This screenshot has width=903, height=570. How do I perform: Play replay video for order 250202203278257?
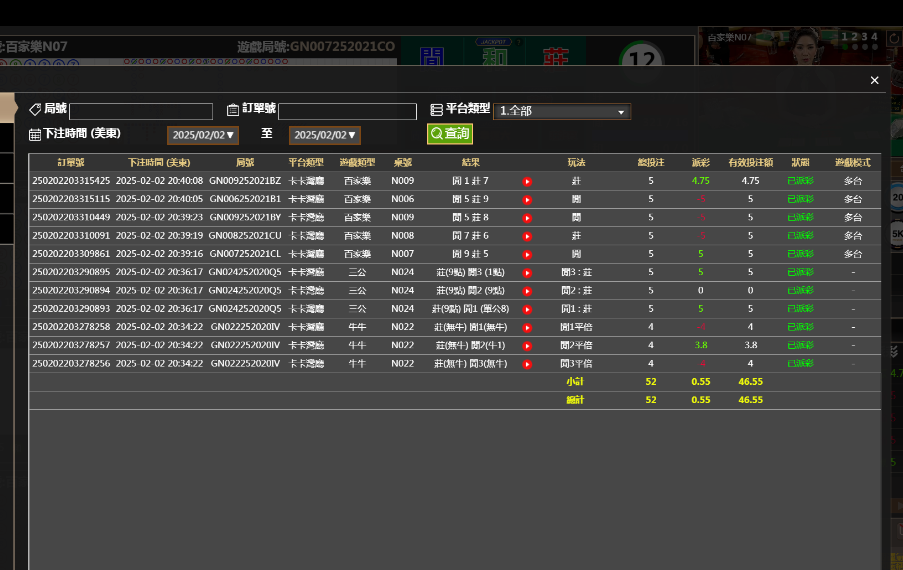pyautogui.click(x=527, y=345)
